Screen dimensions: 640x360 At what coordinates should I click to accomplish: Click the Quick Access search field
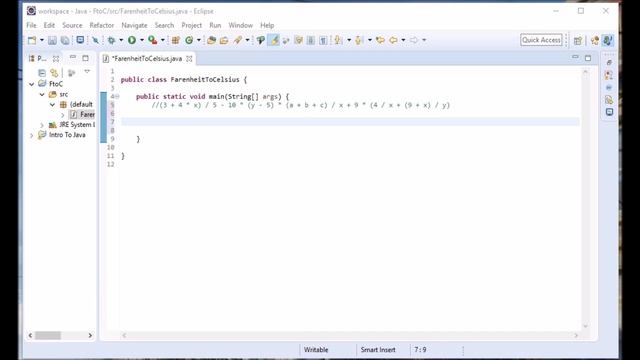click(541, 40)
